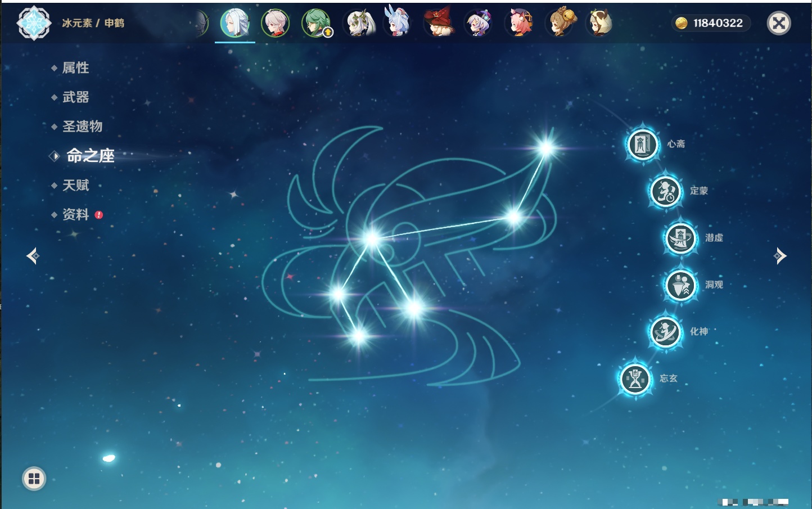Open the 化神 constellation node icon
812x509 pixels.
[666, 332]
